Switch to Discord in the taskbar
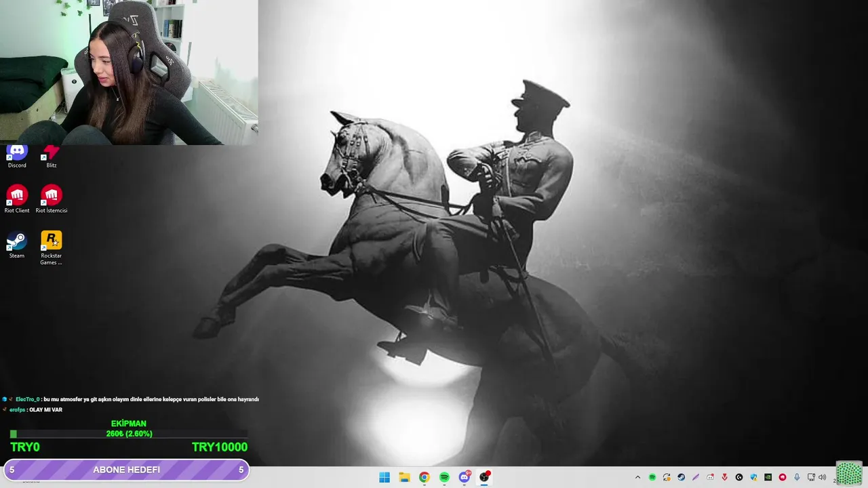The width and height of the screenshot is (868, 488). [465, 477]
